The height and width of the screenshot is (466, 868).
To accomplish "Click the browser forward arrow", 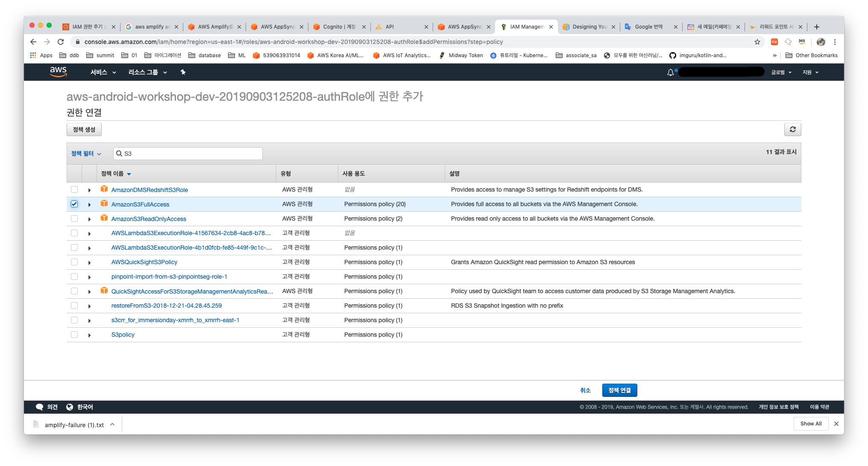I will click(47, 42).
